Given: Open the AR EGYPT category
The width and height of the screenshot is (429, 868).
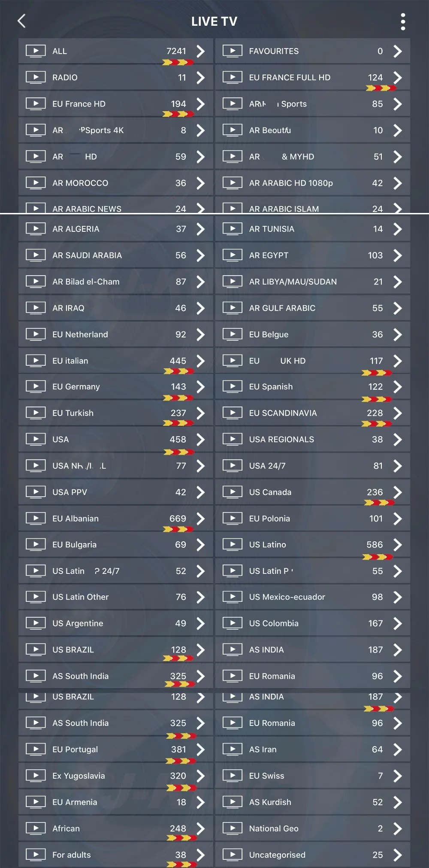Looking at the screenshot, I should (x=313, y=255).
